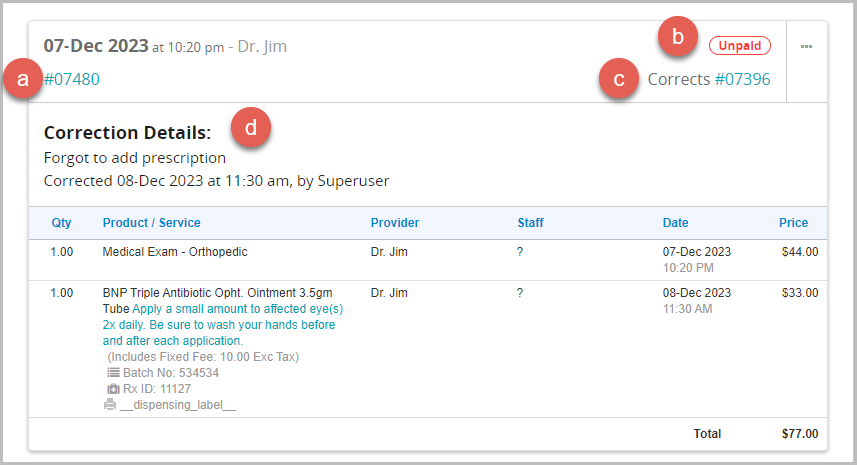The width and height of the screenshot is (857, 465).
Task: Open the corrected invoice #07396 link
Action: (x=742, y=79)
